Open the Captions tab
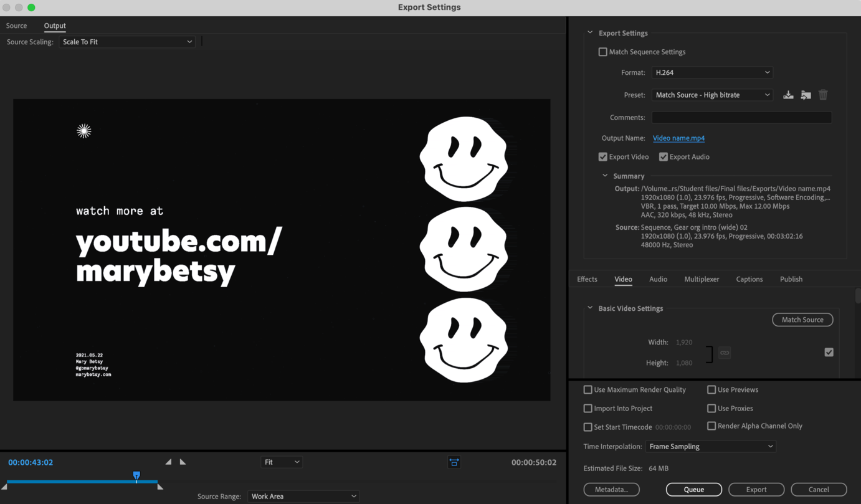The width and height of the screenshot is (861, 504). [x=749, y=279]
